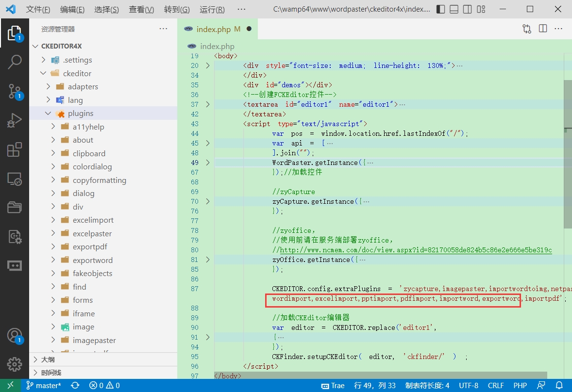Open the Manage settings gear icon

pos(15,364)
